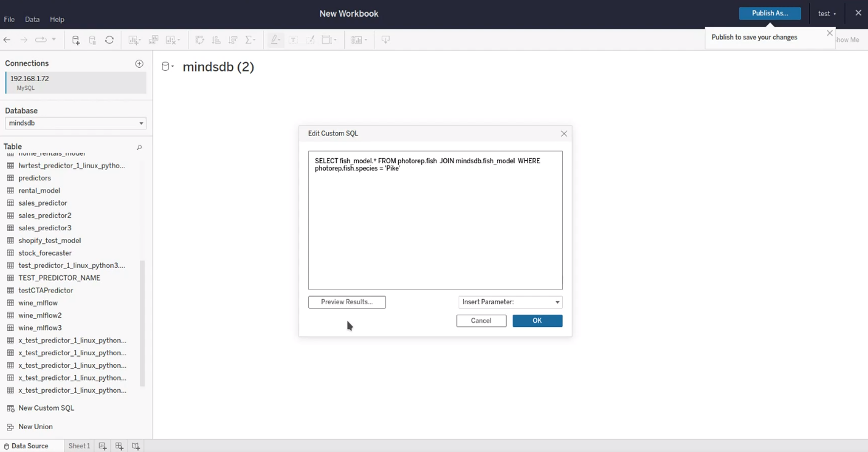The height and width of the screenshot is (452, 868).
Task: Click the Highlight pen toolbar icon
Action: click(x=275, y=40)
